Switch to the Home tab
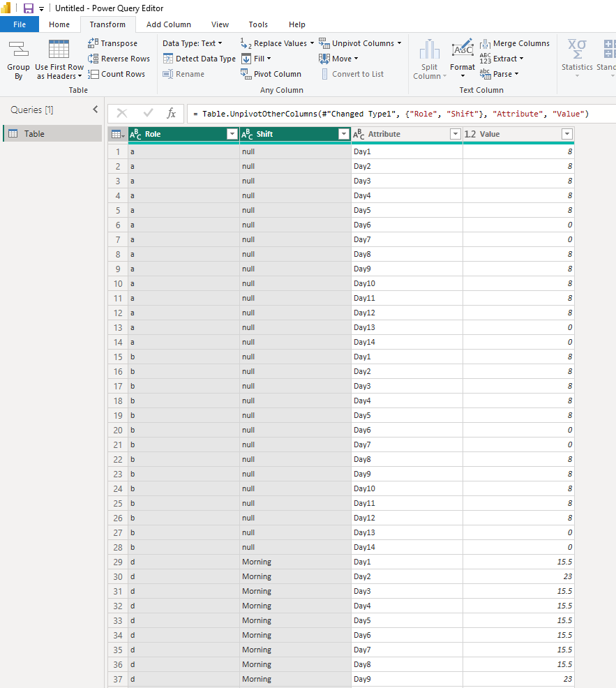The width and height of the screenshot is (616, 688). coord(59,24)
